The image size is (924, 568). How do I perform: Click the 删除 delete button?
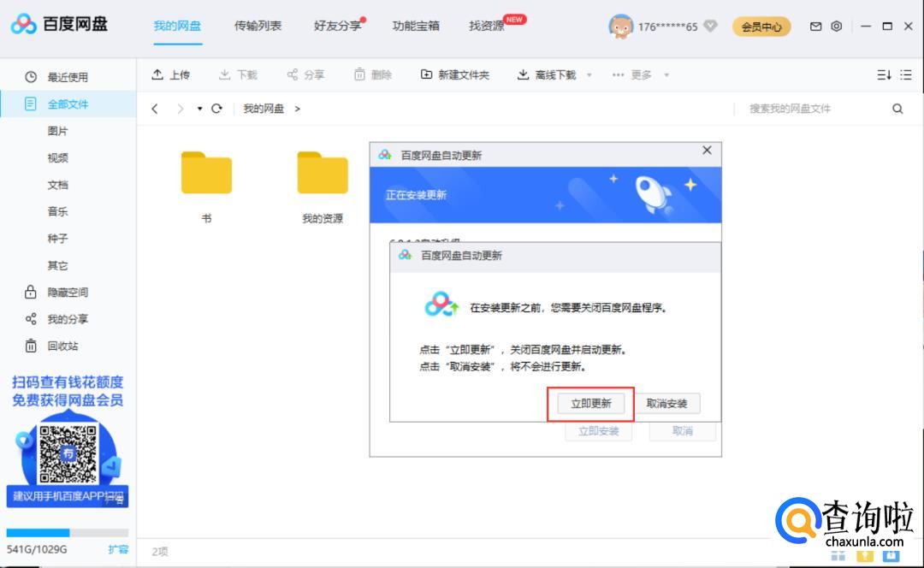click(x=372, y=74)
